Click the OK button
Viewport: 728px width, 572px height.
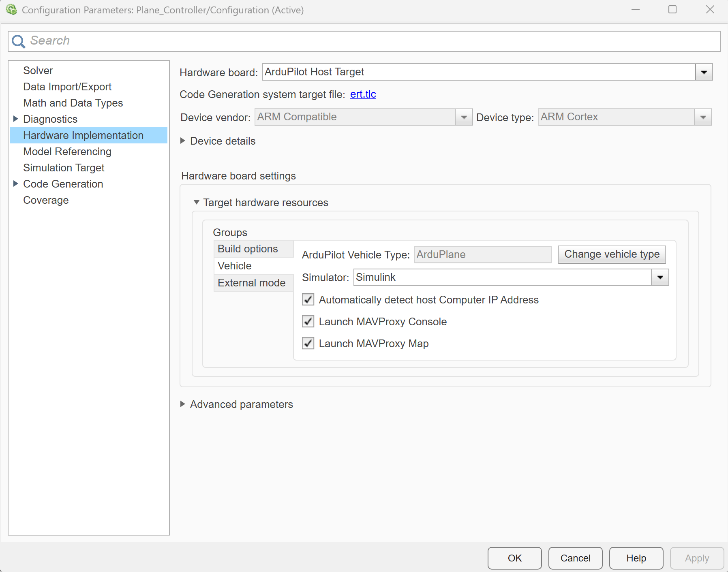pos(515,558)
